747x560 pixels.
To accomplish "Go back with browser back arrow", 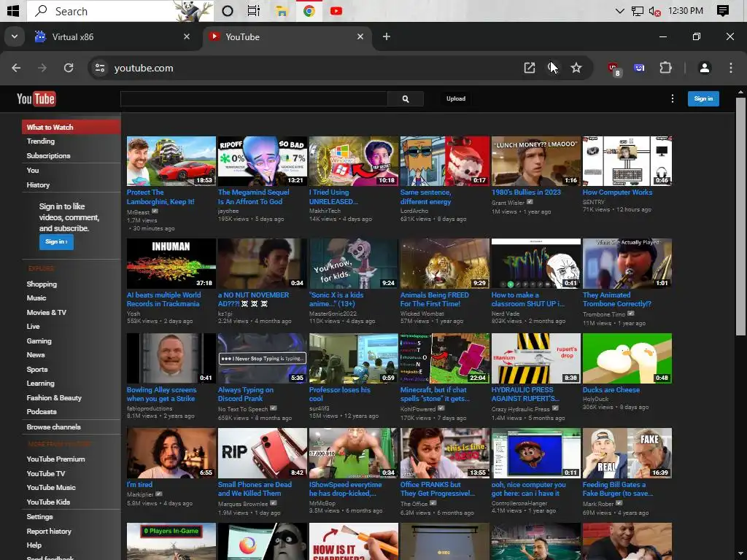I will [x=16, y=68].
